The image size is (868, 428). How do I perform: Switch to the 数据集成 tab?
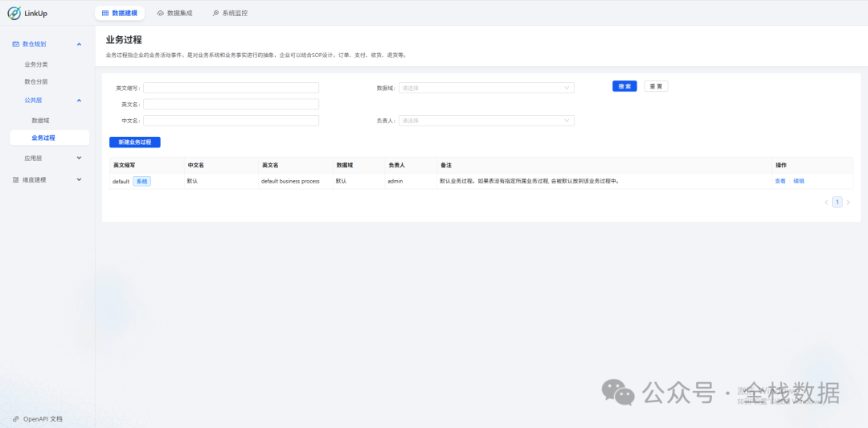pyautogui.click(x=175, y=14)
